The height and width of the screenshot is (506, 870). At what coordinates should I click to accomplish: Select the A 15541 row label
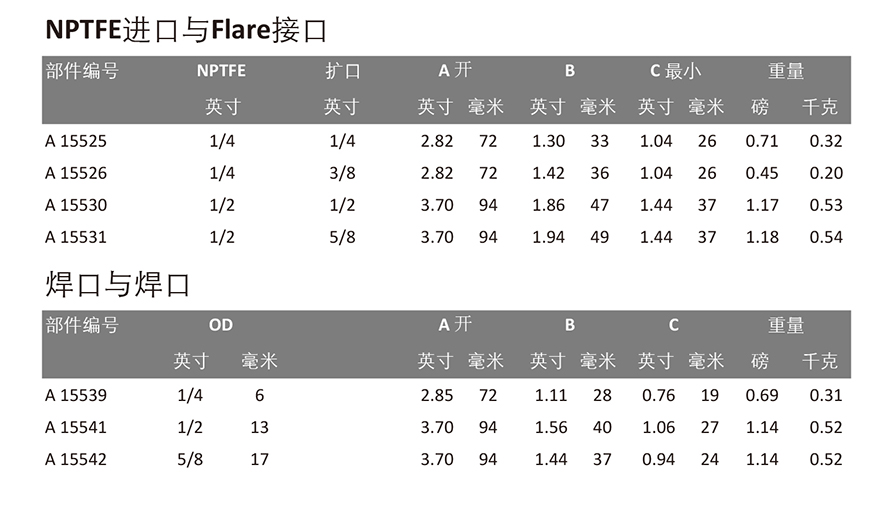[76, 427]
